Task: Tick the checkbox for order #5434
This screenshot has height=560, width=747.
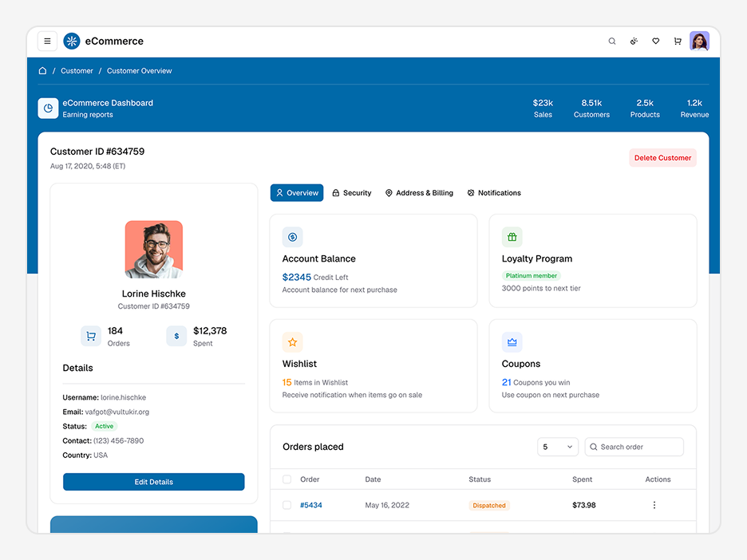Action: click(287, 505)
